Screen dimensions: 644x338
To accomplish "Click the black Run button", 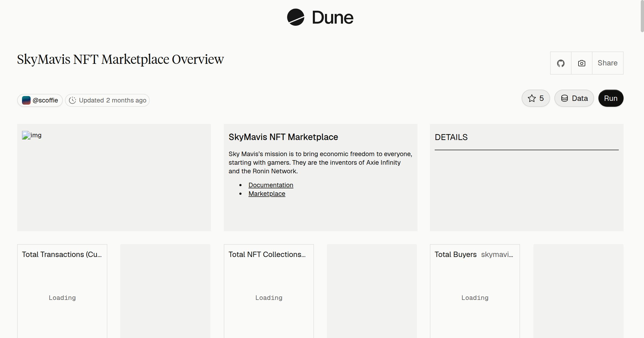I will click(611, 98).
